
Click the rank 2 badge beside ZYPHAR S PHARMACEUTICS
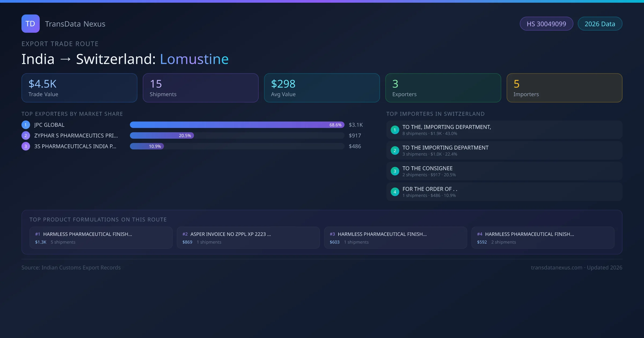[x=26, y=135]
